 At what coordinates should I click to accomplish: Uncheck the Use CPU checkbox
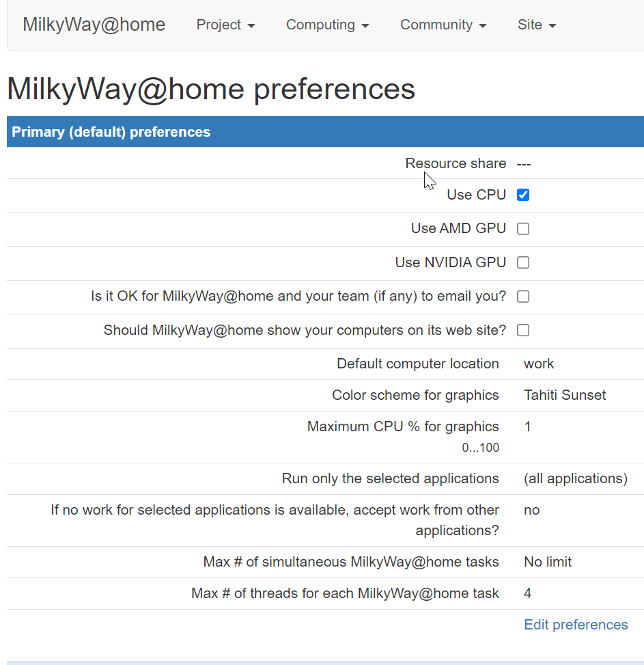tap(523, 195)
